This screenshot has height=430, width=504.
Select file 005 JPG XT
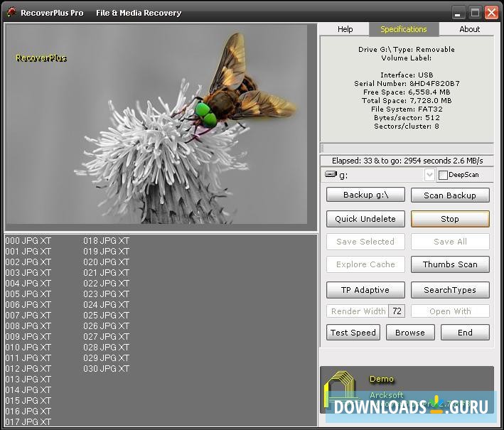point(28,294)
